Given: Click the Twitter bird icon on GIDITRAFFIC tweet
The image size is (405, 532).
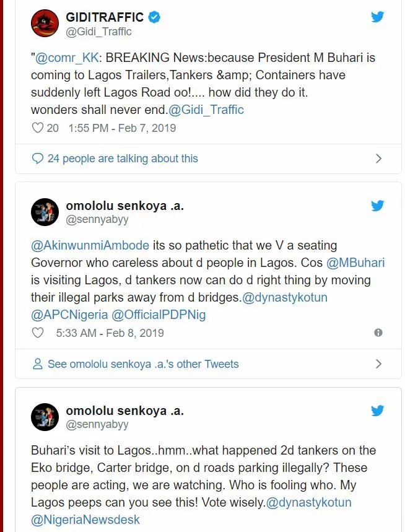Looking at the screenshot, I should coord(377,17).
